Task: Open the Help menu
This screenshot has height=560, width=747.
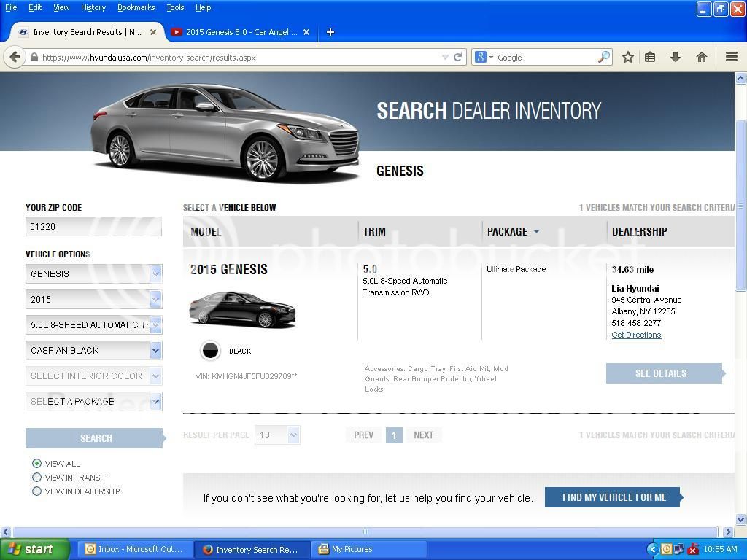Action: pyautogui.click(x=203, y=7)
